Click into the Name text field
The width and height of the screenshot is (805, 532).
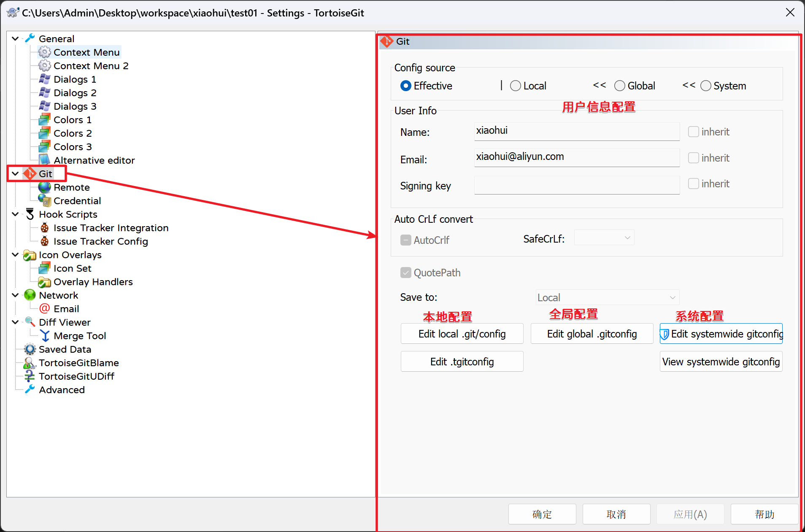pos(577,131)
